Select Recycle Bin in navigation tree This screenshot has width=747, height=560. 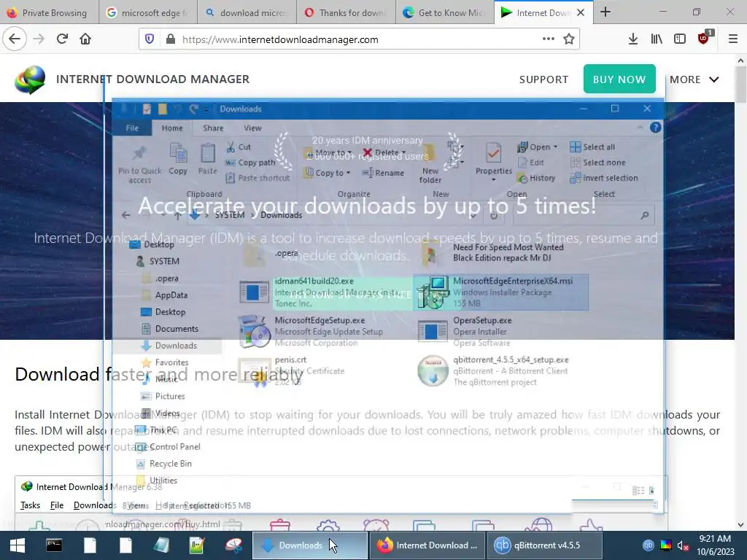tap(164, 464)
